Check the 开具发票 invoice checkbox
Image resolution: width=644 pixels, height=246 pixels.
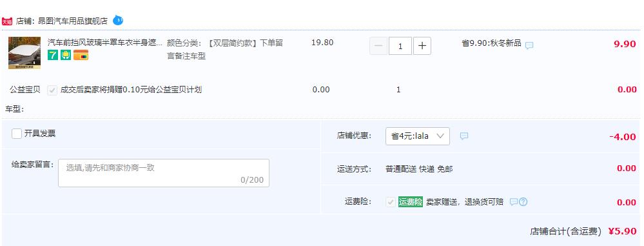(x=17, y=133)
